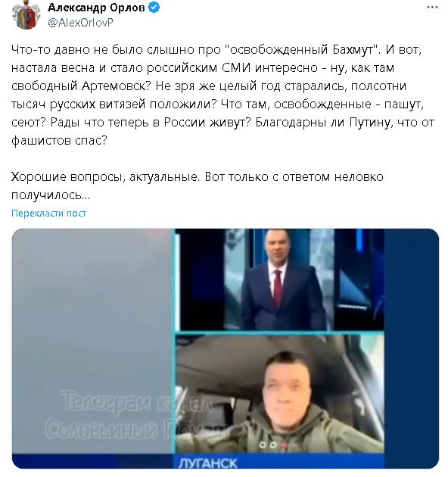Viewport: 448px width, 477px height.
Task: Play the embedded video in the post
Action: pyautogui.click(x=226, y=348)
